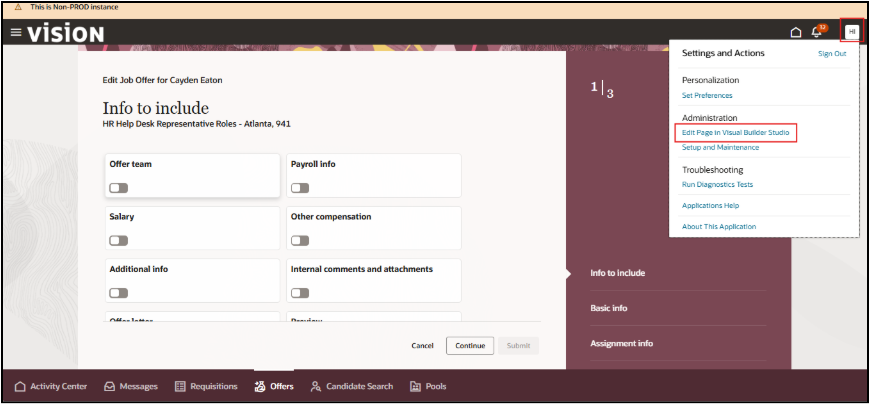Toggle the Offer team switch

[x=119, y=188]
